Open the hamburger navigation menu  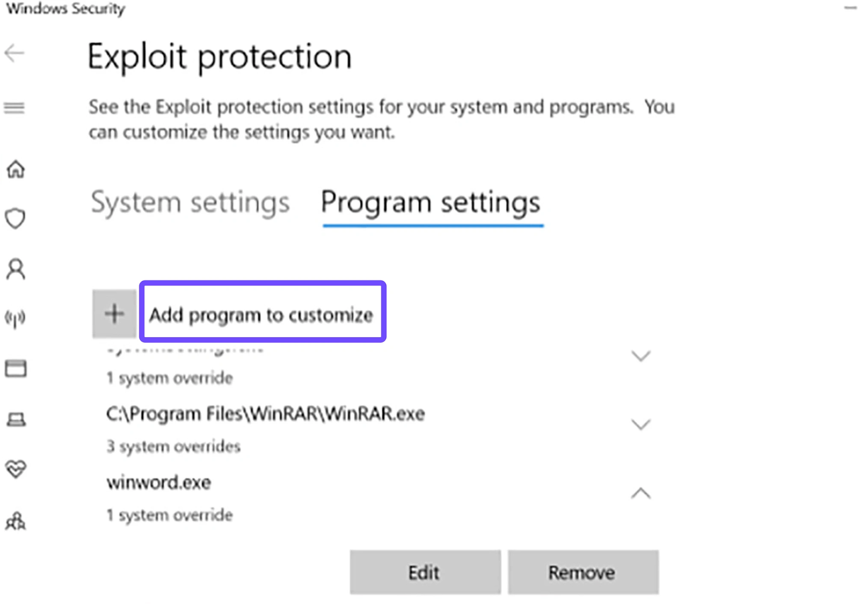(15, 108)
